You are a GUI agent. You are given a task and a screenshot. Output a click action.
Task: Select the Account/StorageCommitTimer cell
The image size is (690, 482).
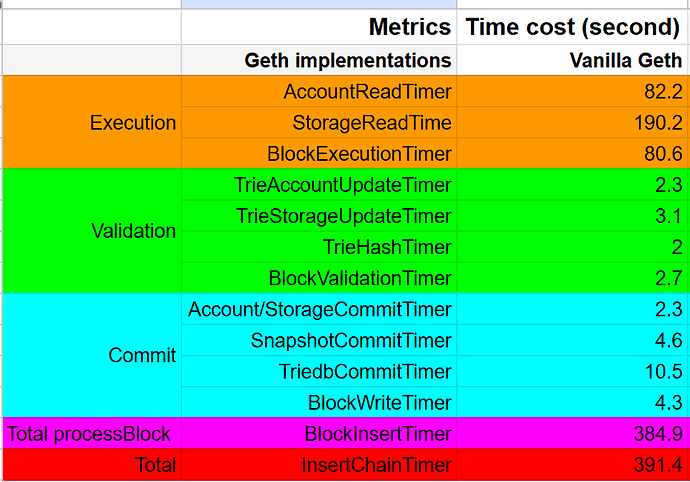click(319, 309)
